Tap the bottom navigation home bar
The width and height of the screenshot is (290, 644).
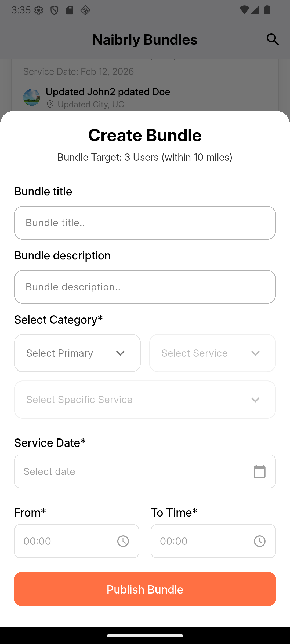(x=145, y=635)
